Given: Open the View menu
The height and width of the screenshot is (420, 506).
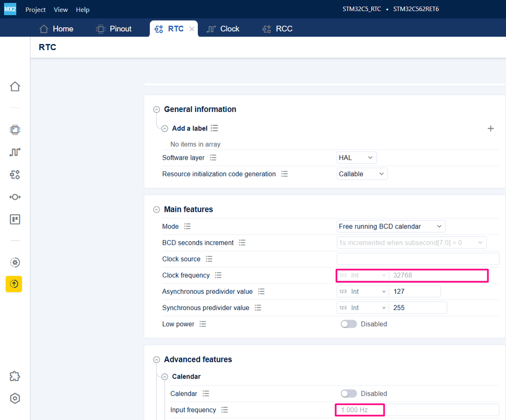Looking at the screenshot, I should pos(61,10).
